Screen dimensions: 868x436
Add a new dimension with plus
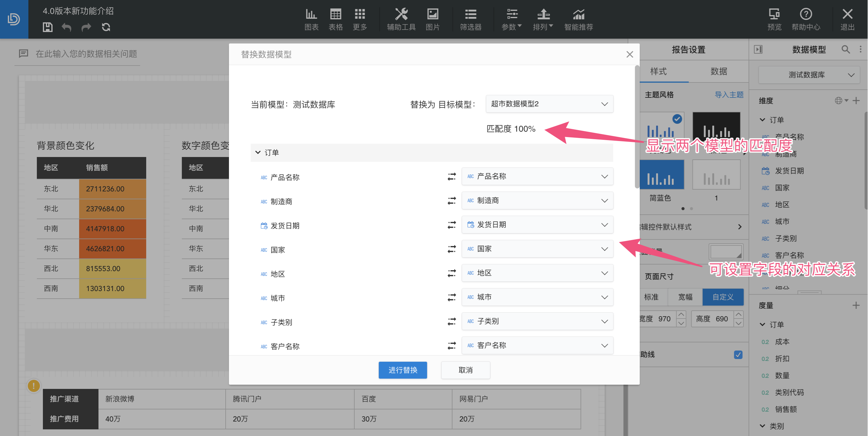coord(856,101)
